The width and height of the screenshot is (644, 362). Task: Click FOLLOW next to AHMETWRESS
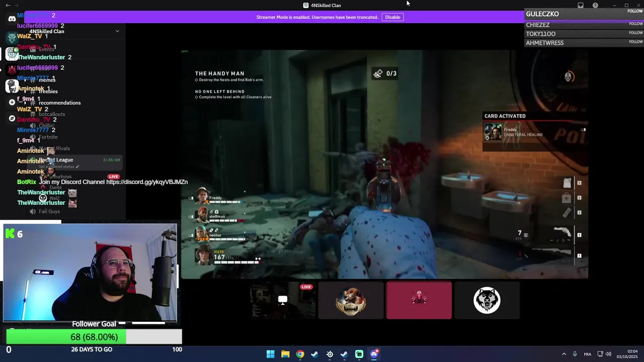pyautogui.click(x=635, y=42)
